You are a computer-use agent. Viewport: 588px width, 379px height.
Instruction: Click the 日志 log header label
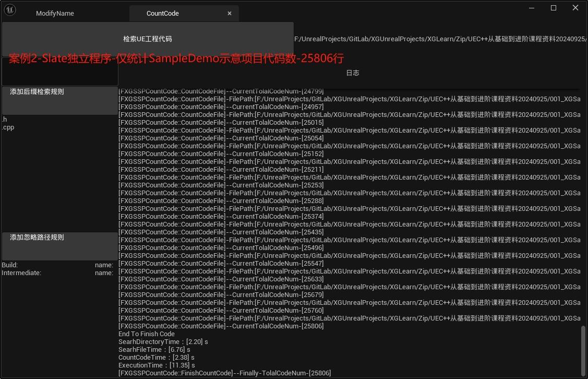pyautogui.click(x=353, y=73)
